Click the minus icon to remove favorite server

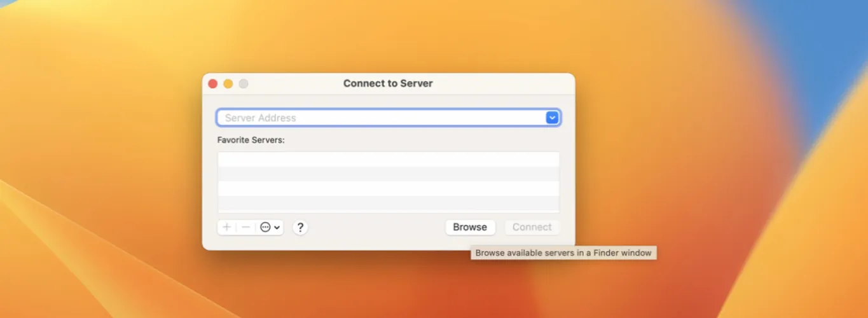245,227
